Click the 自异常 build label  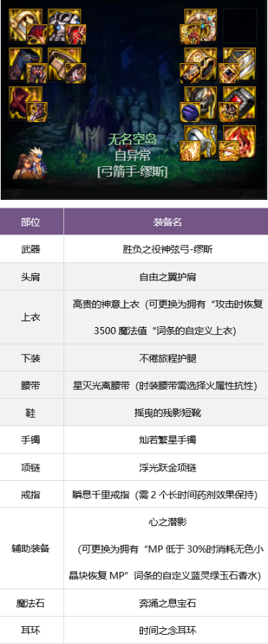tap(132, 156)
